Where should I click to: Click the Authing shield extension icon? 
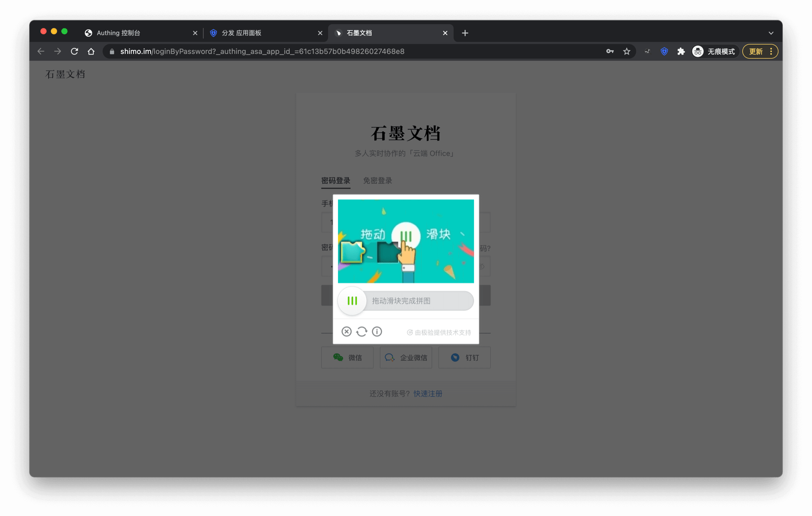pyautogui.click(x=664, y=52)
